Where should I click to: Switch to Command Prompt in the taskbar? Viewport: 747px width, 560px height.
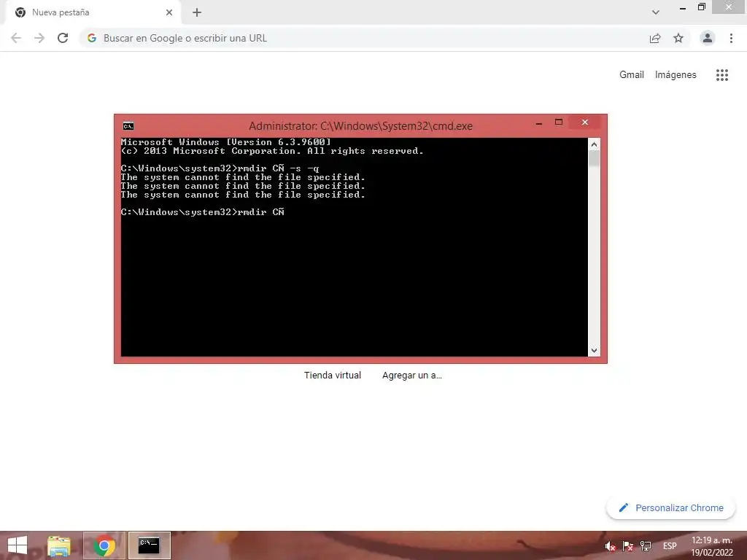point(149,545)
